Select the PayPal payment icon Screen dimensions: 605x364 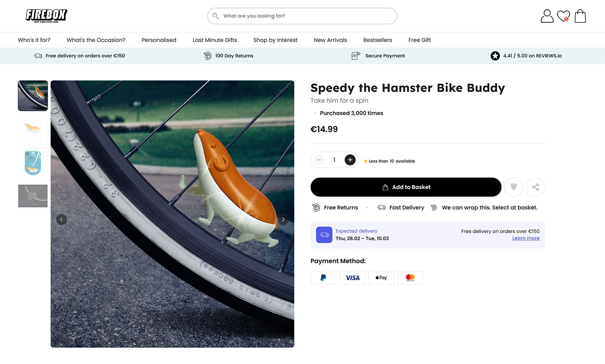coord(323,277)
